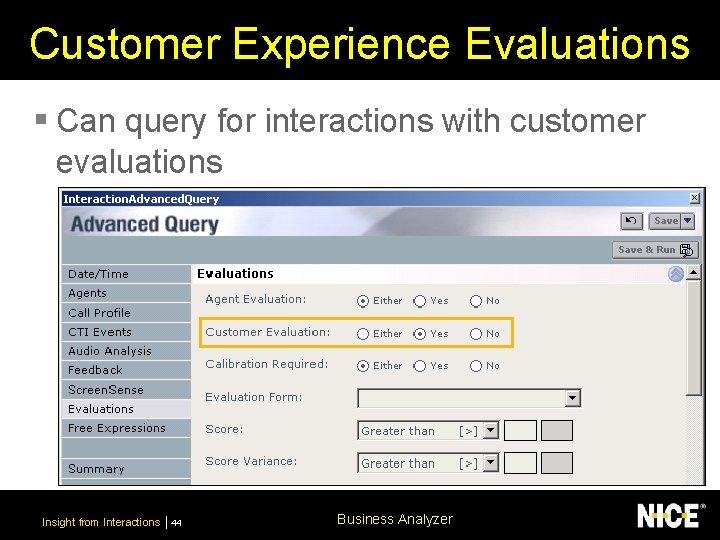
Task: Select No for Calibration Required
Action: pyautogui.click(x=476, y=366)
